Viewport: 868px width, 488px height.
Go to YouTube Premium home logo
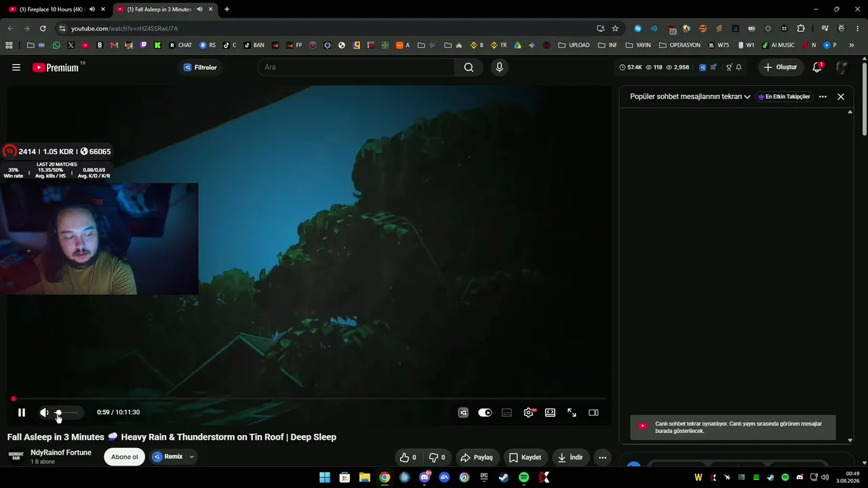(56, 67)
